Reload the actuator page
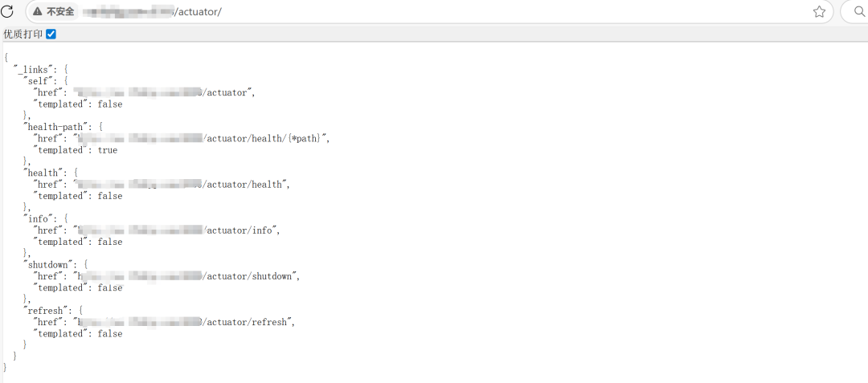 pos(6,11)
